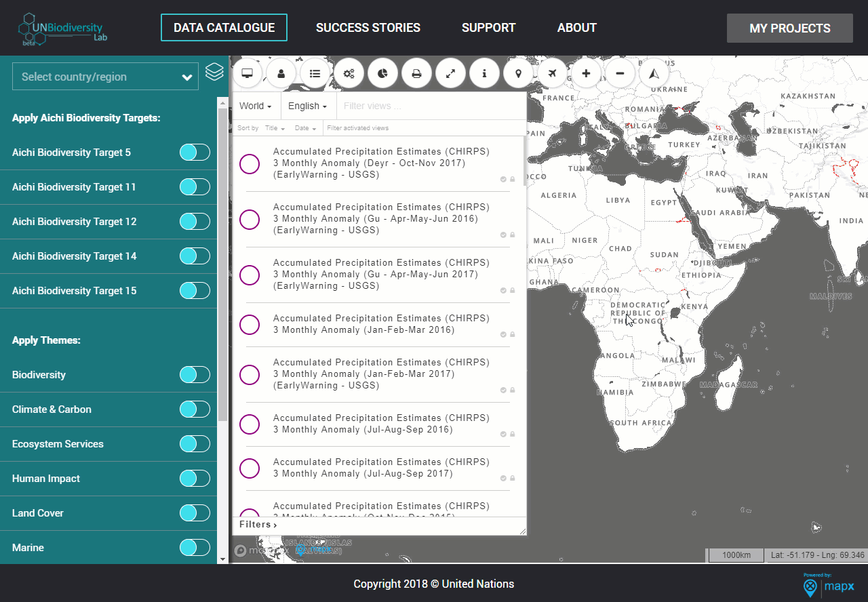Click the monitor icon in map toolbar

(248, 73)
